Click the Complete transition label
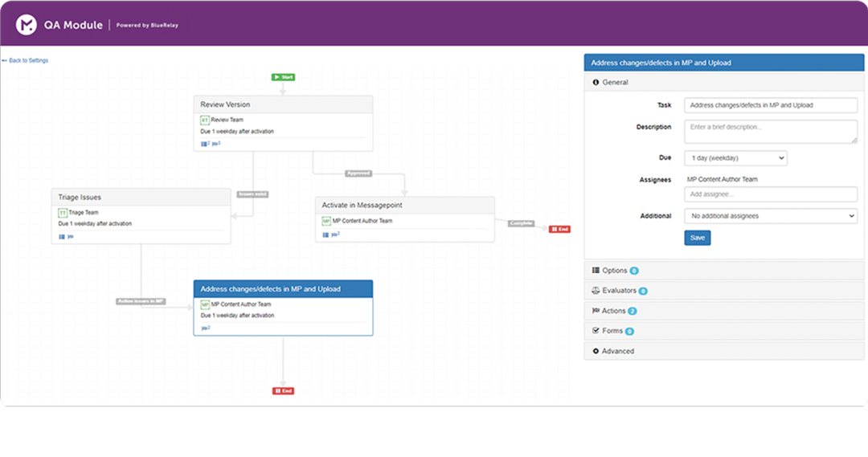 (x=521, y=223)
